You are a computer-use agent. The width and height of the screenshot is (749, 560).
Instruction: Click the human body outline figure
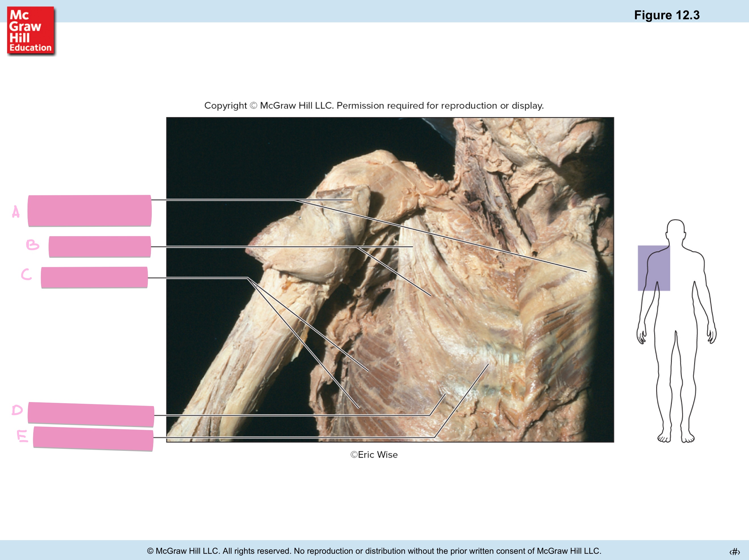(x=676, y=331)
